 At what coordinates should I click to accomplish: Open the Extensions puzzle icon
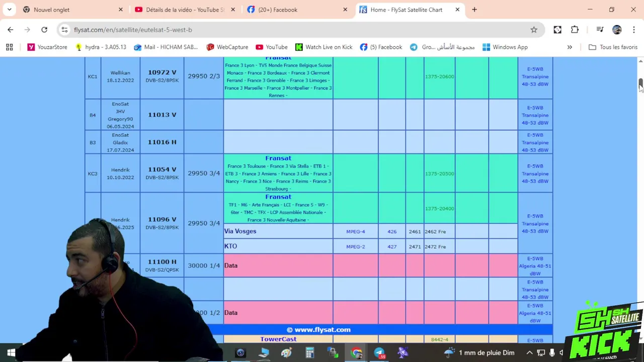click(575, 30)
